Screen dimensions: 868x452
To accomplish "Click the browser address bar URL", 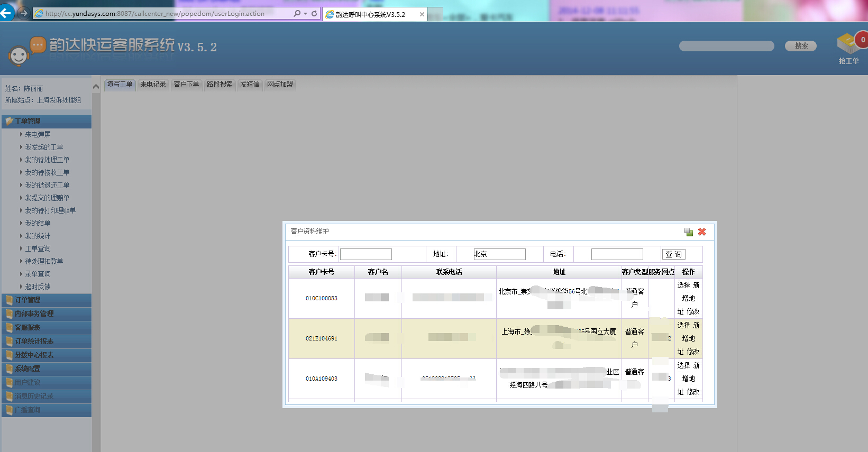I will (x=154, y=14).
